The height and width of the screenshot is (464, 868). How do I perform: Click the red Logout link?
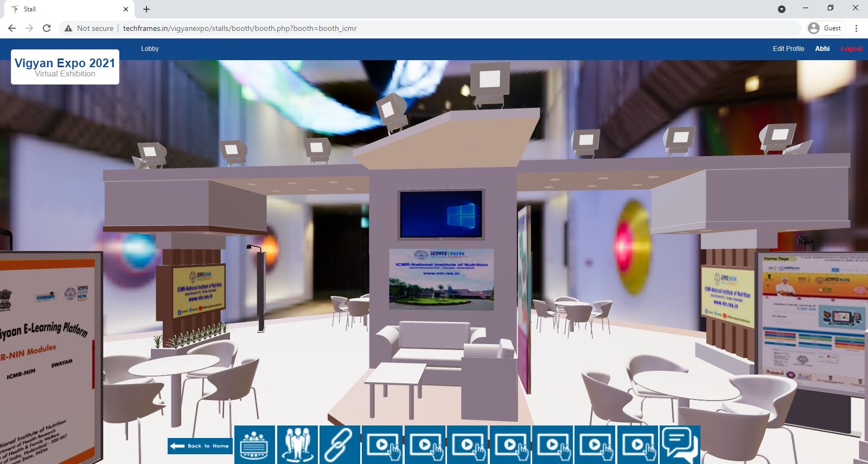click(x=851, y=49)
